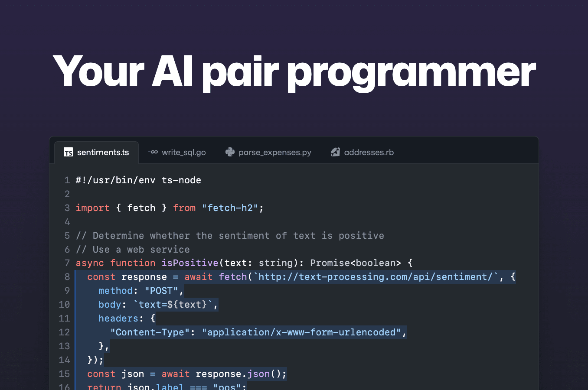Click the "Your AI pair programmer" heading
Screen dimensions: 588x390
click(x=294, y=72)
